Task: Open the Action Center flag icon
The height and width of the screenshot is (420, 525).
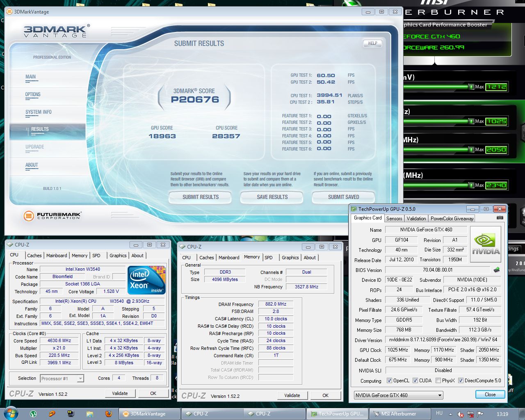Action: click(x=480, y=414)
